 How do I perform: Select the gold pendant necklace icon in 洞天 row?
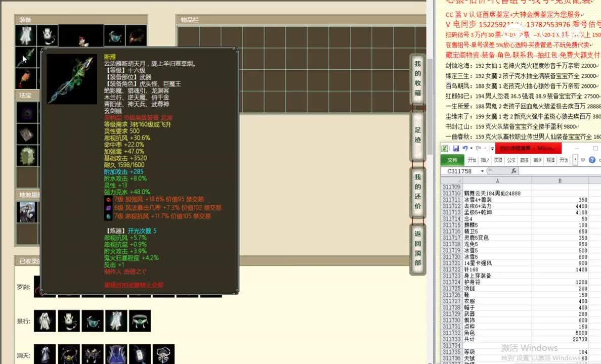[x=69, y=354]
